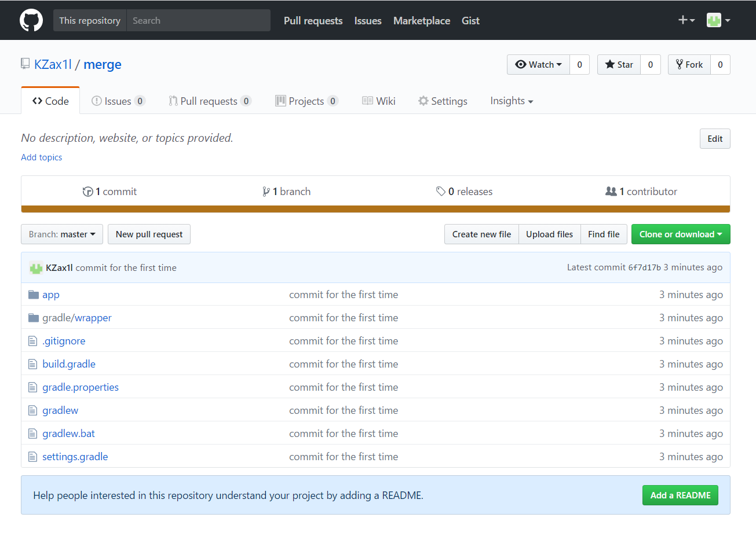Open the merge repository link

click(103, 64)
